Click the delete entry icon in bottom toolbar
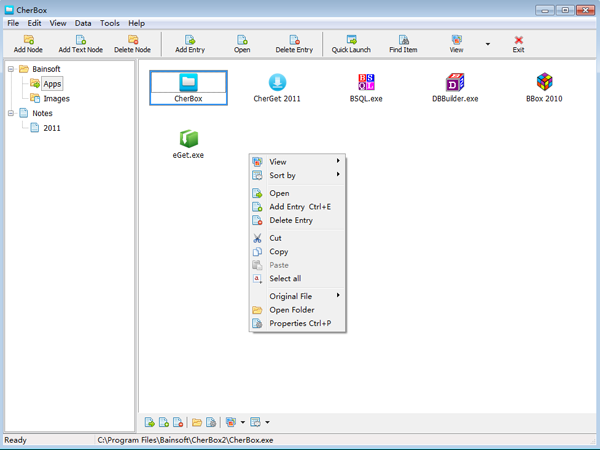The height and width of the screenshot is (450, 600). (x=178, y=422)
